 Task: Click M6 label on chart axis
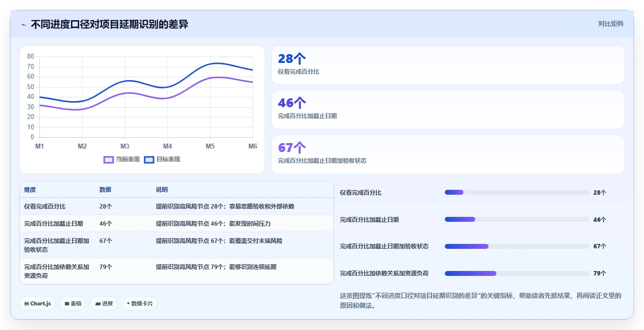tap(252, 146)
